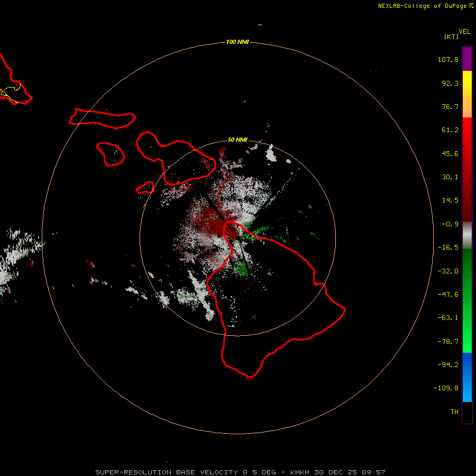Click the -109.8 legend value

pos(446,388)
